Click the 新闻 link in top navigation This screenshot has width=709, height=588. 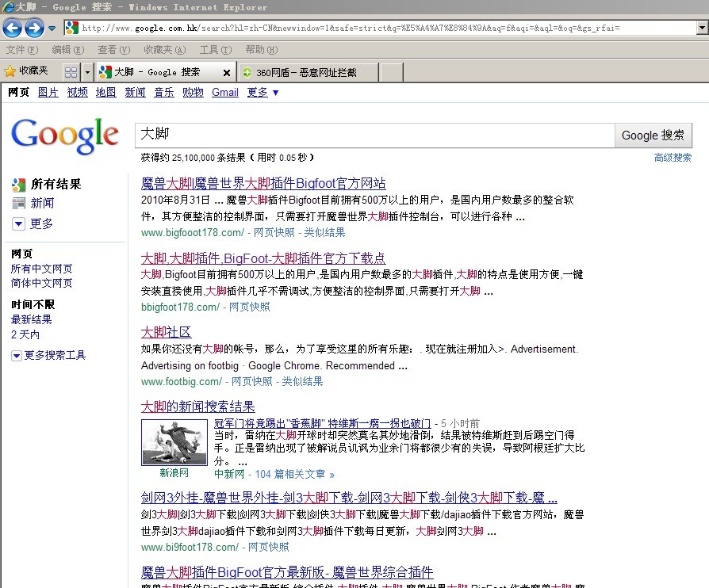[x=135, y=93]
